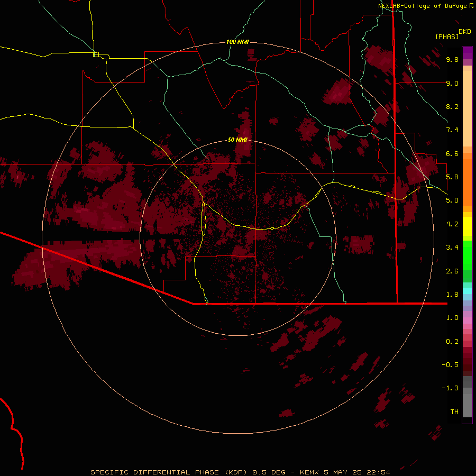Click the KEMX station identifier
The image size is (476, 476).
click(309, 472)
